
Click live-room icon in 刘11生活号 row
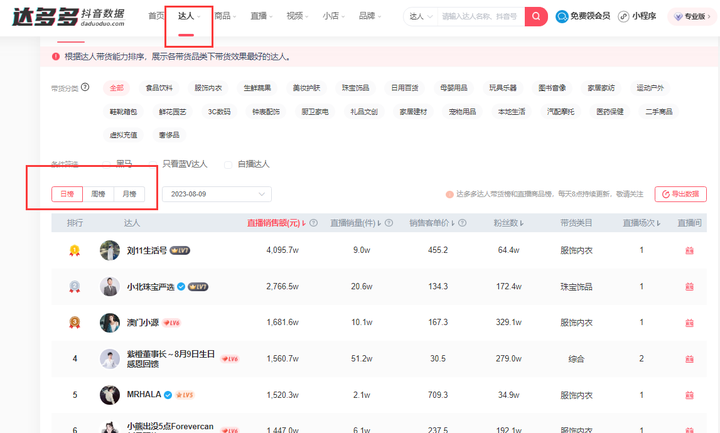pos(689,250)
